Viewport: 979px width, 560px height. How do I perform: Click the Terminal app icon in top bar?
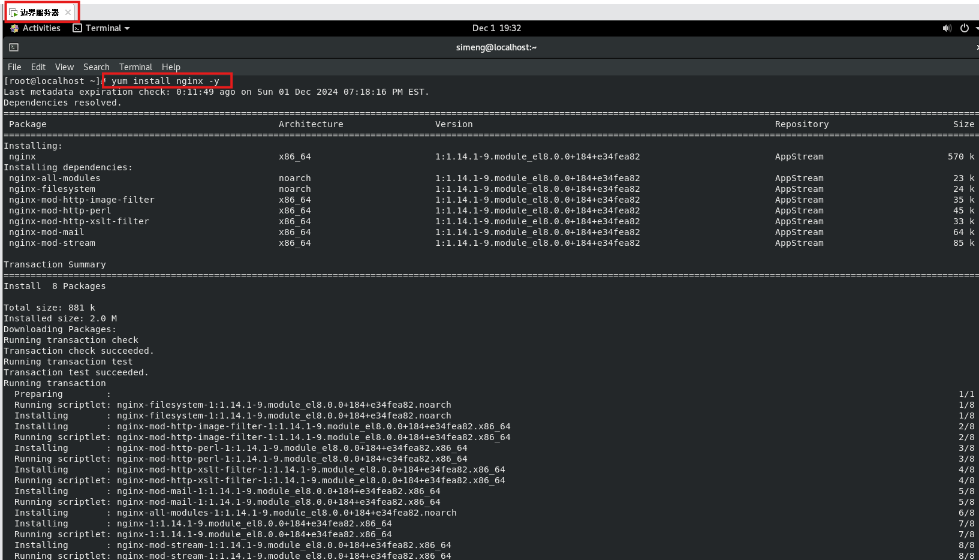point(77,28)
